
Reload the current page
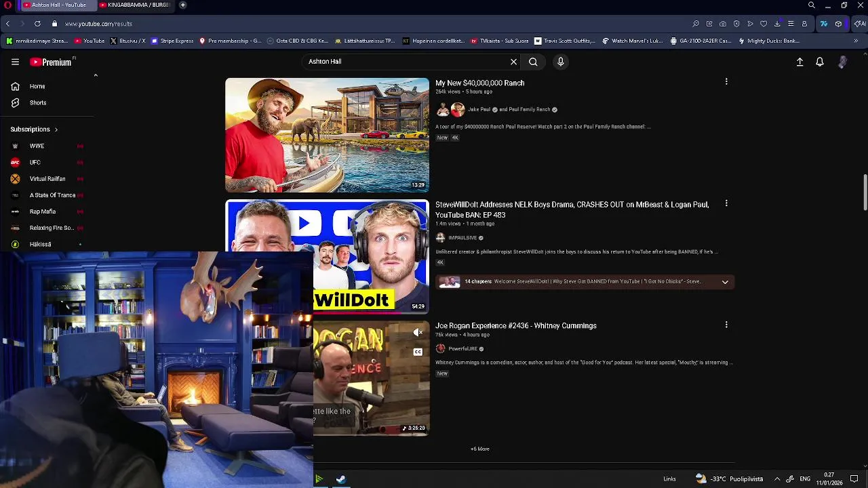pyautogui.click(x=37, y=24)
